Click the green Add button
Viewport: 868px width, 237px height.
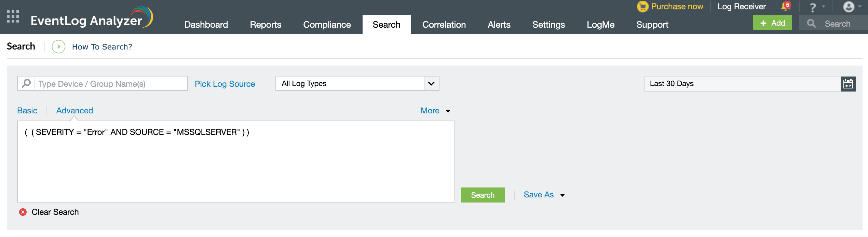[x=772, y=23]
